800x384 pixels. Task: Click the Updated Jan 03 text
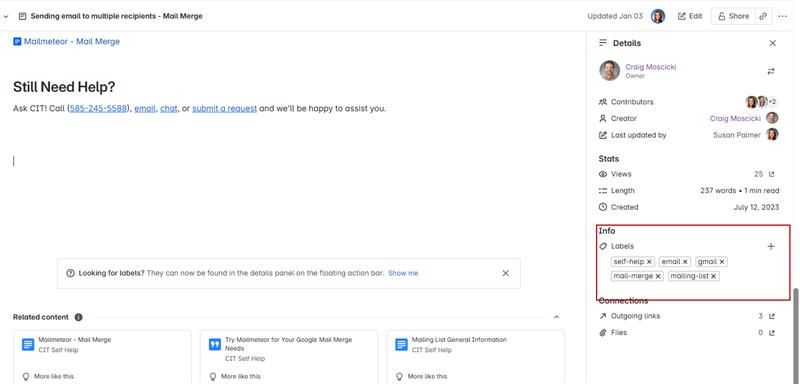coord(615,16)
